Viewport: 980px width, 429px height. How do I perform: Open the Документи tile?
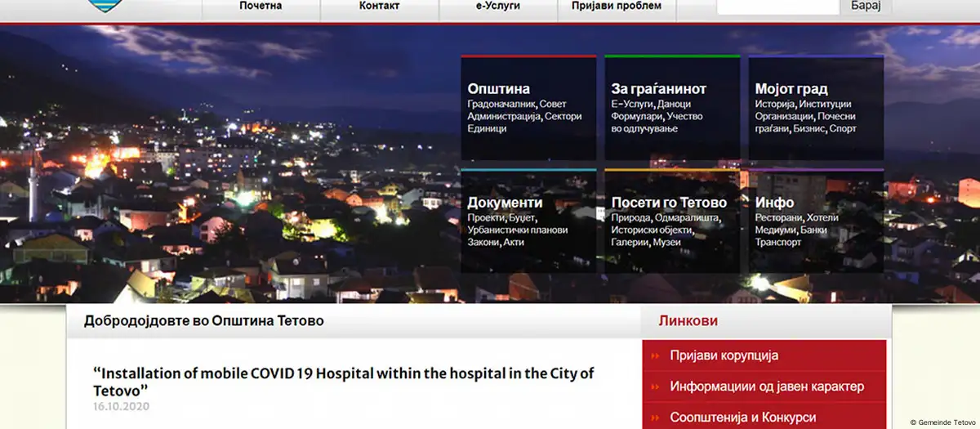(528, 221)
